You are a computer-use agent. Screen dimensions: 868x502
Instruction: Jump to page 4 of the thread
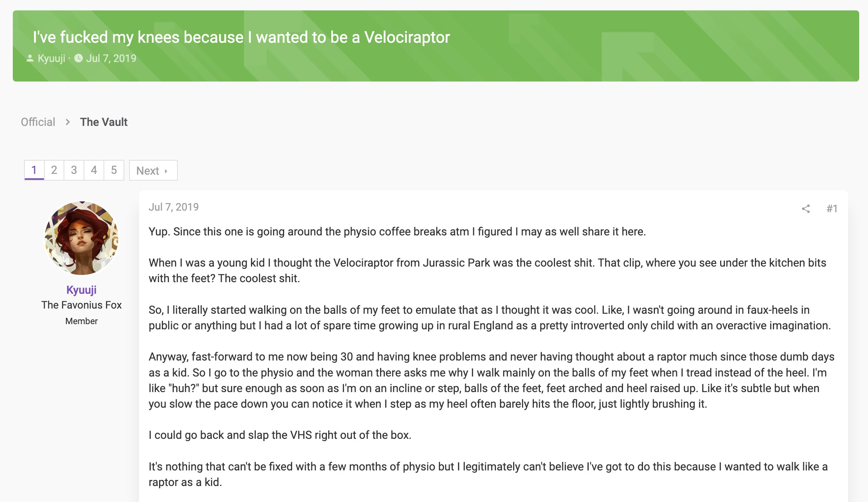[x=94, y=170]
